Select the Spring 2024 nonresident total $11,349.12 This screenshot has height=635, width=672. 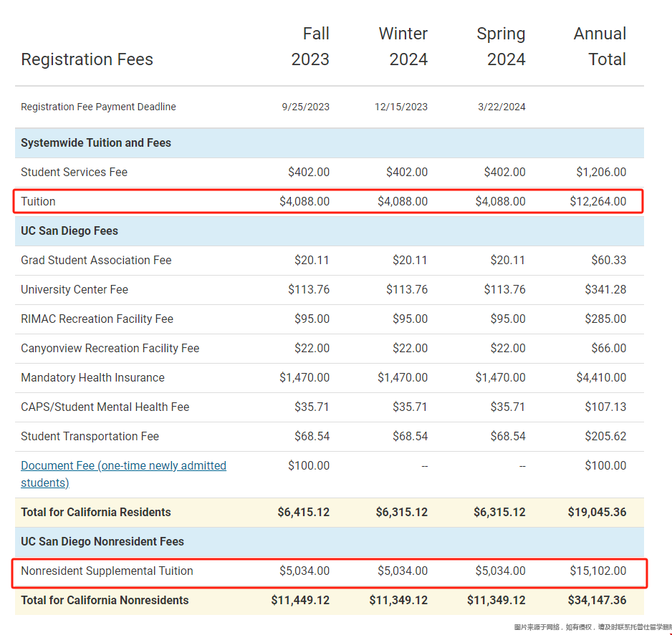[496, 601]
